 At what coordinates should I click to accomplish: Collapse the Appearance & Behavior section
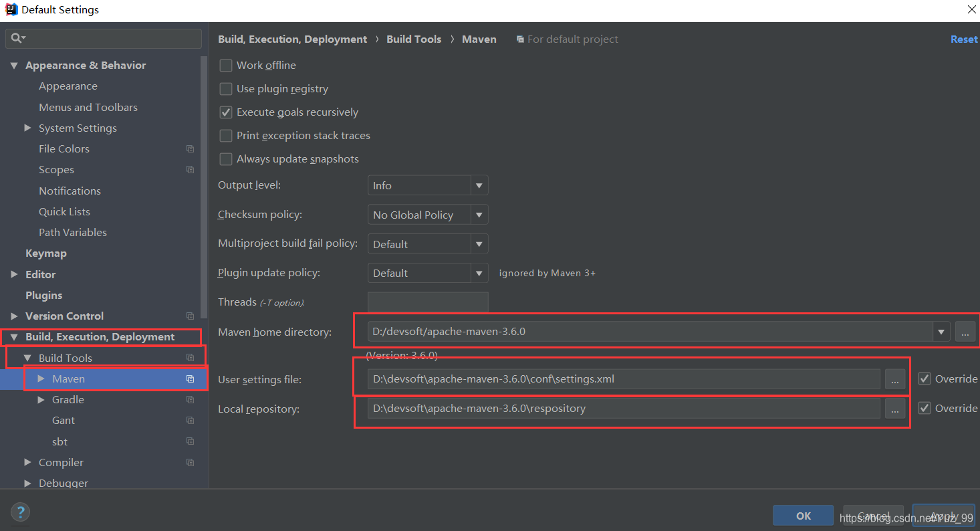click(14, 66)
